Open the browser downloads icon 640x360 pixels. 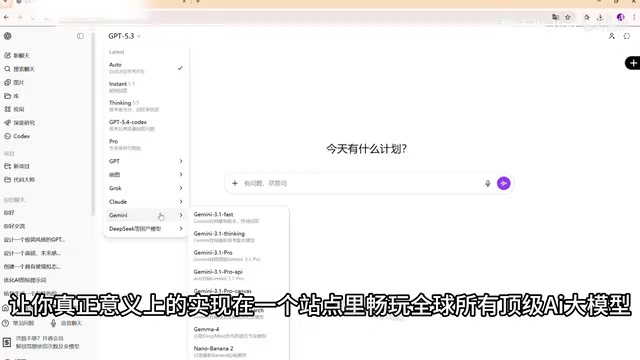click(600, 17)
